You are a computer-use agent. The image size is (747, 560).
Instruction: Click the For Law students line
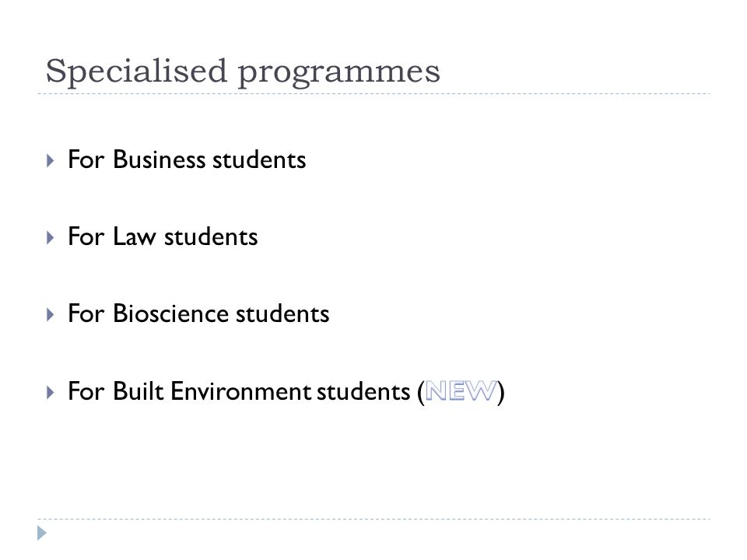[163, 236]
